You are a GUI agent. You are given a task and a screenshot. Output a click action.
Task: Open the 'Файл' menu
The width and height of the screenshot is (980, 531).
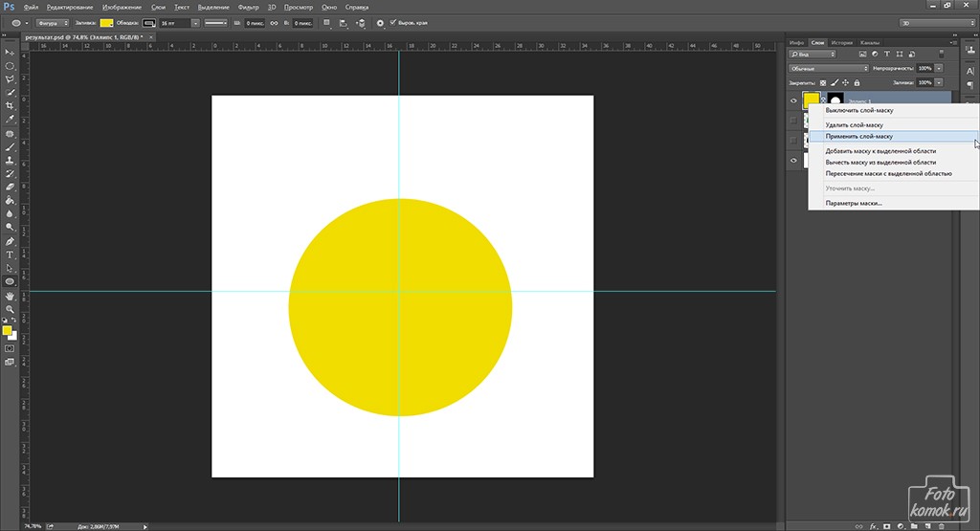(x=31, y=8)
